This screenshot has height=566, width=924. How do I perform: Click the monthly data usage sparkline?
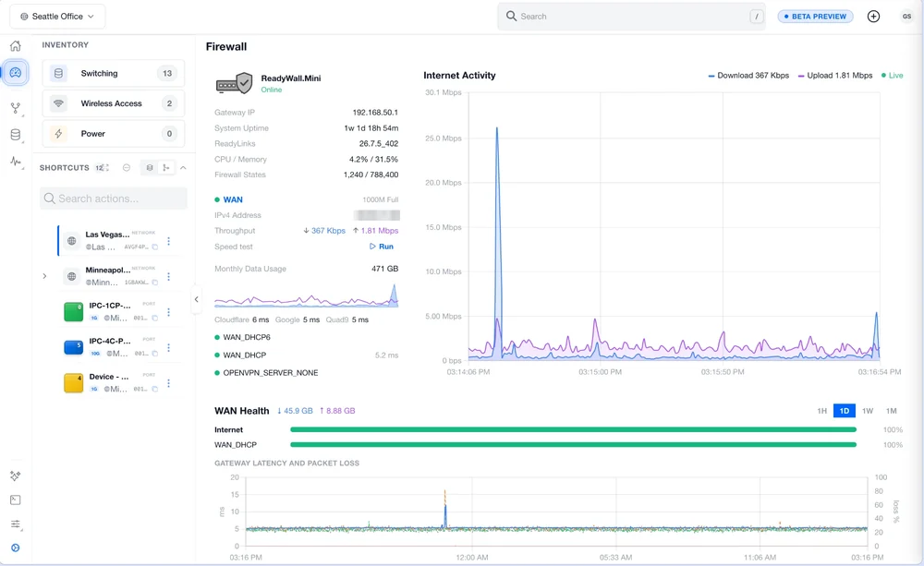point(306,295)
